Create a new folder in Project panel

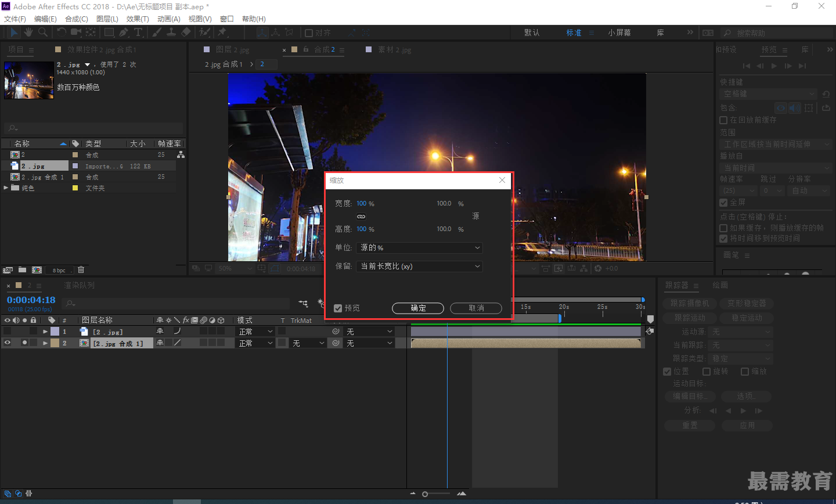click(x=22, y=270)
